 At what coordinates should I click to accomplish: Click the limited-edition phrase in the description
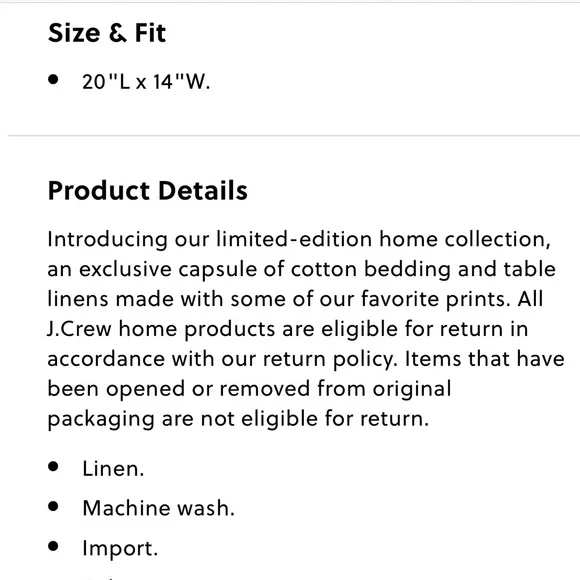point(294,239)
